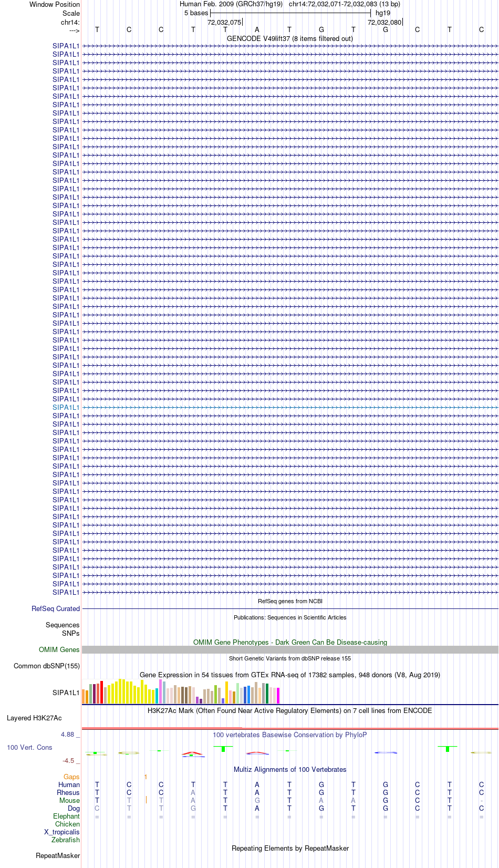Click the 5 bases scale bar

tap(290, 13)
